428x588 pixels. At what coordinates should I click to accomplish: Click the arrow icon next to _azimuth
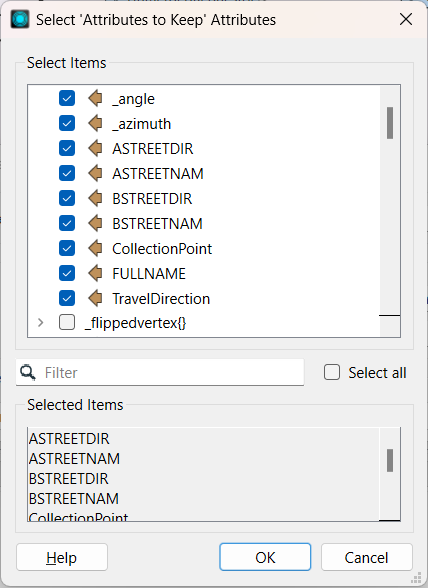tap(95, 123)
